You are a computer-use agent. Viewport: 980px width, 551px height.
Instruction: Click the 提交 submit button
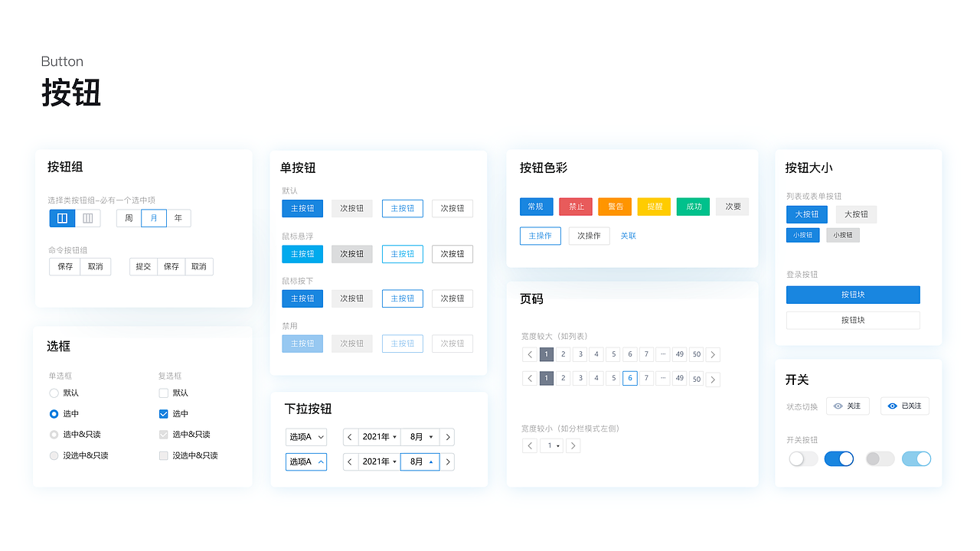pos(142,266)
